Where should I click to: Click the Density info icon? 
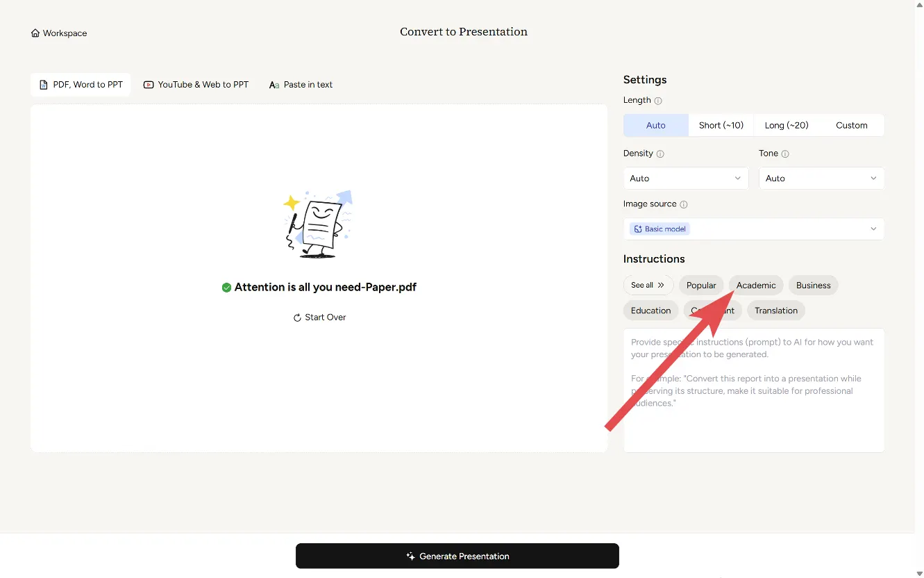[x=660, y=154]
